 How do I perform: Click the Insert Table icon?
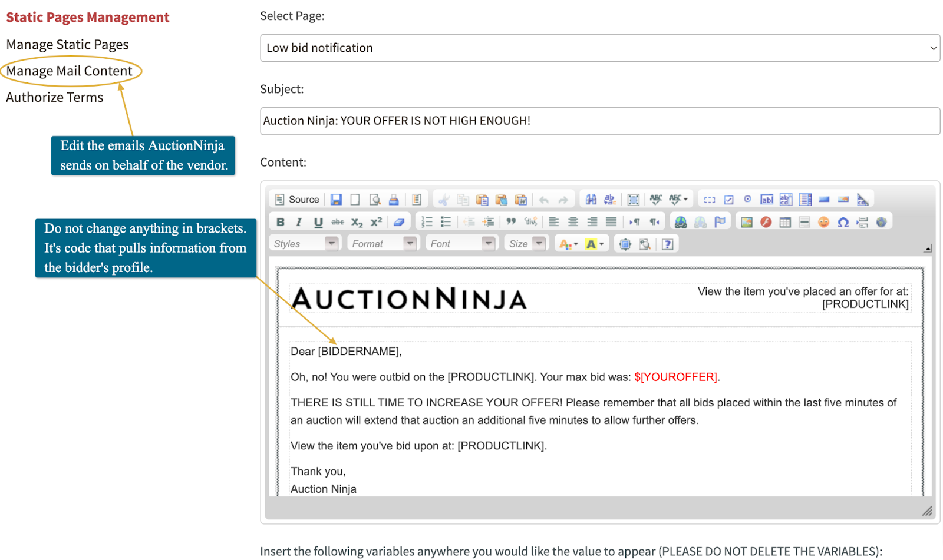[x=785, y=222]
